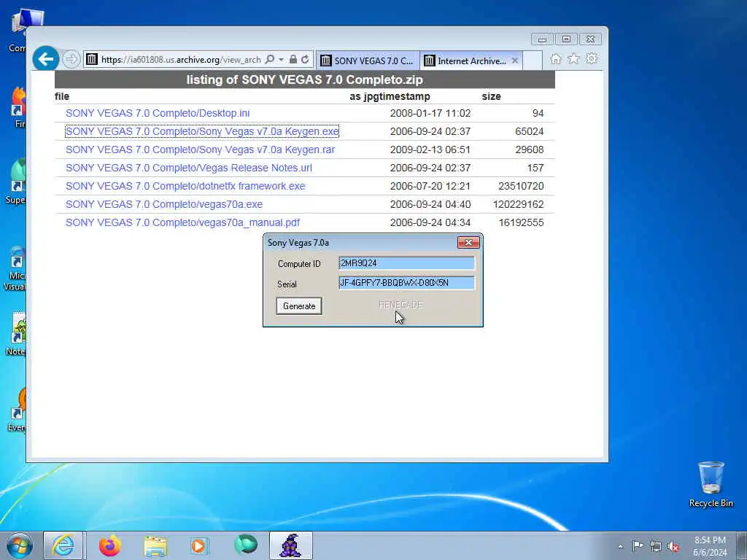Click size value 16192555

pyautogui.click(x=521, y=222)
